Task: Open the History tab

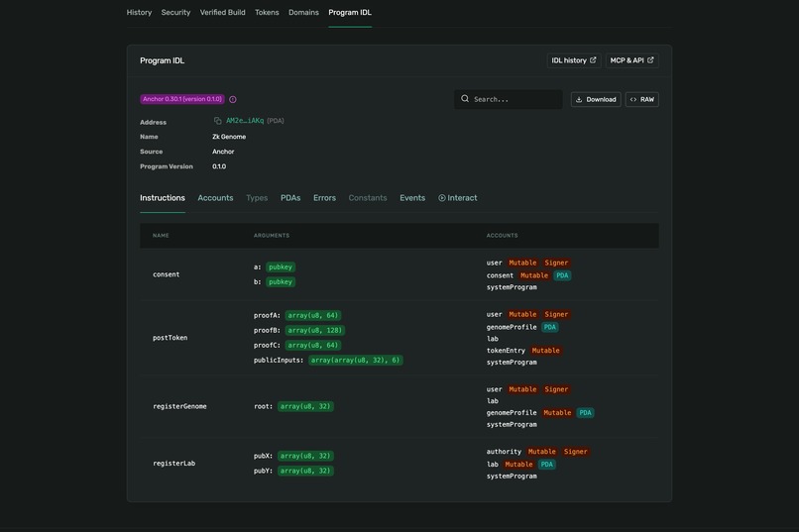Action: tap(139, 12)
